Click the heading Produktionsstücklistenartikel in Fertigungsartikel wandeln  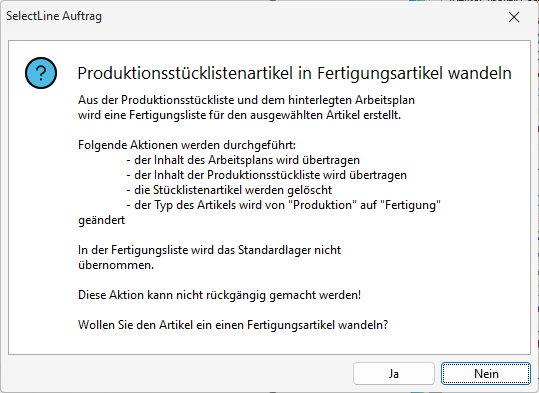coord(295,73)
